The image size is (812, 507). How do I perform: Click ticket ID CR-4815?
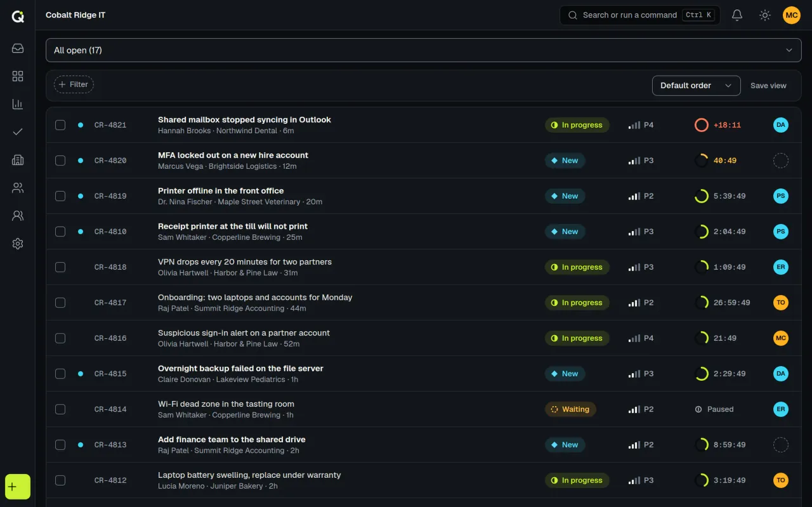pyautogui.click(x=110, y=374)
